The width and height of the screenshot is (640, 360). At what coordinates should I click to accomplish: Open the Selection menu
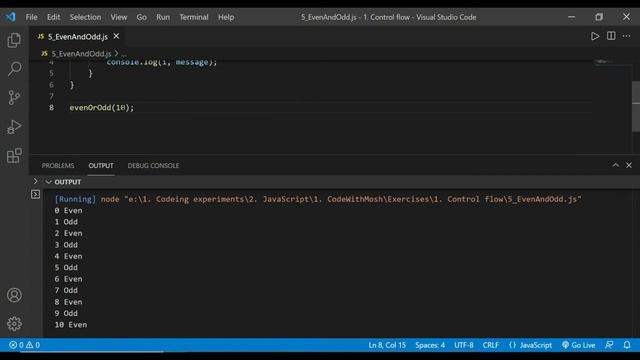(x=85, y=17)
